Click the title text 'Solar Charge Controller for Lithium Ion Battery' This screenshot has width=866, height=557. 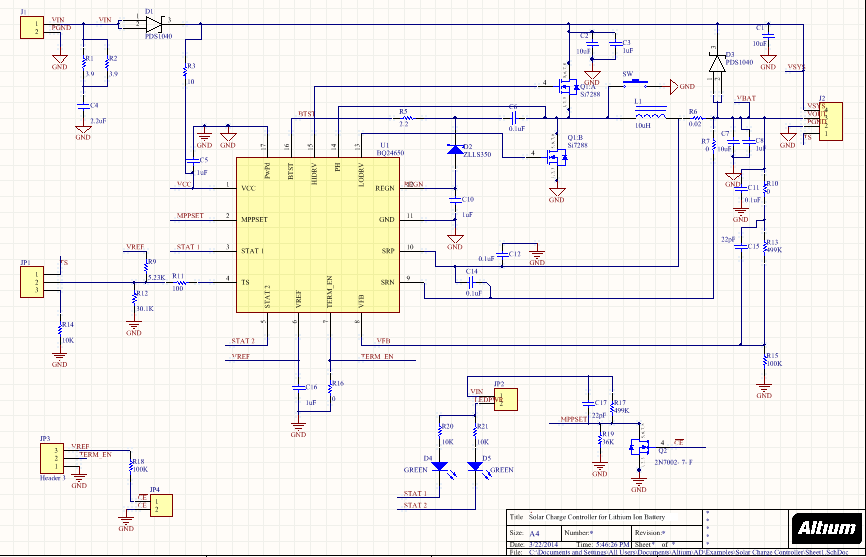pyautogui.click(x=597, y=517)
